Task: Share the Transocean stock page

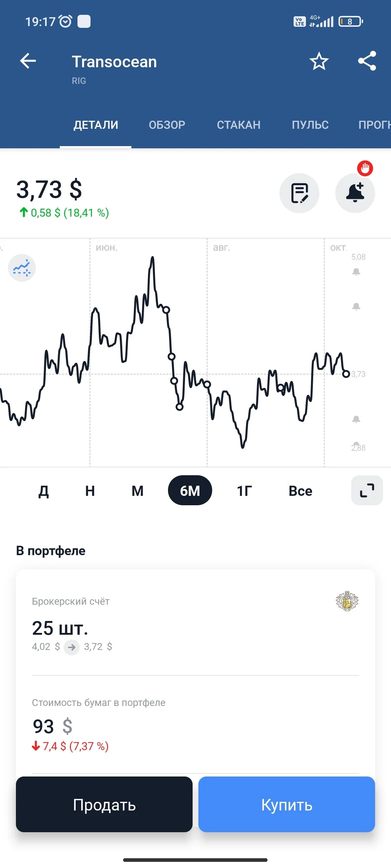Action: tap(367, 61)
